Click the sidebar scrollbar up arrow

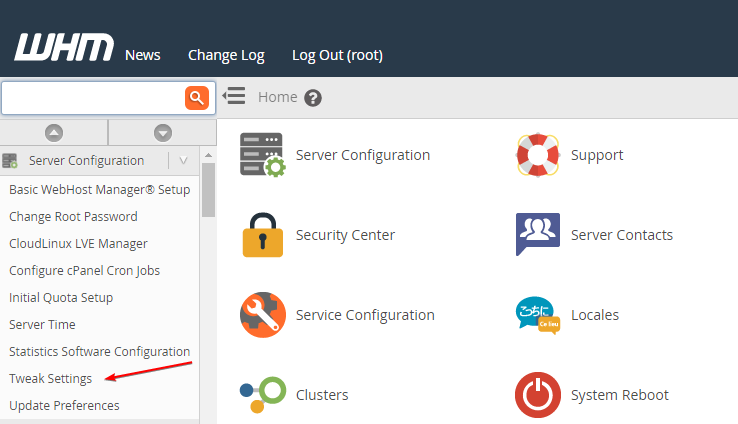[208, 155]
